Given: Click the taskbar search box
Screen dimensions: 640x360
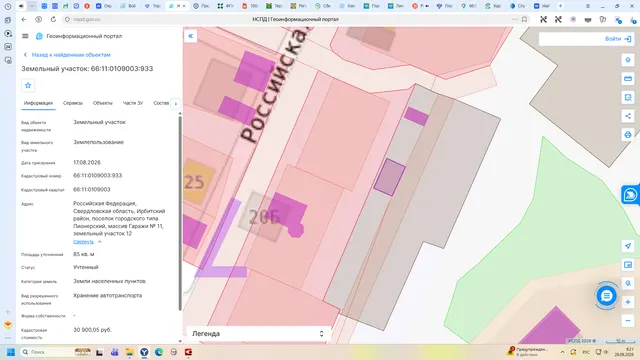Looking at the screenshot, I should coord(56,352).
